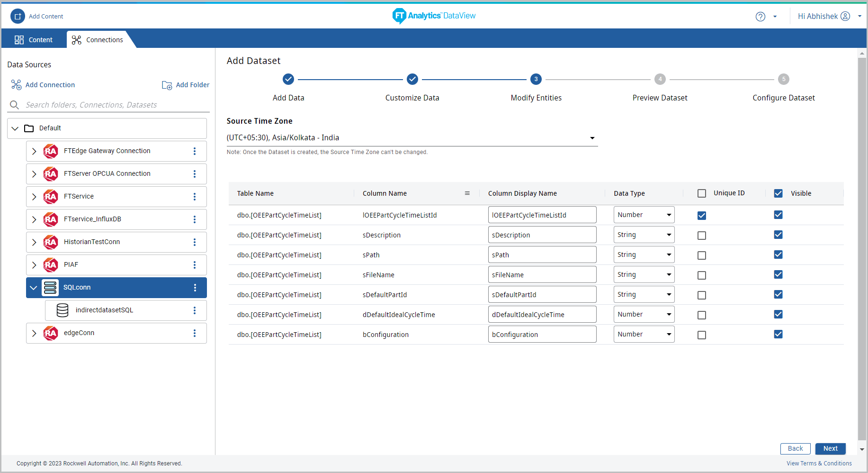868x473 pixels.
Task: Click the Next button
Action: coord(830,449)
